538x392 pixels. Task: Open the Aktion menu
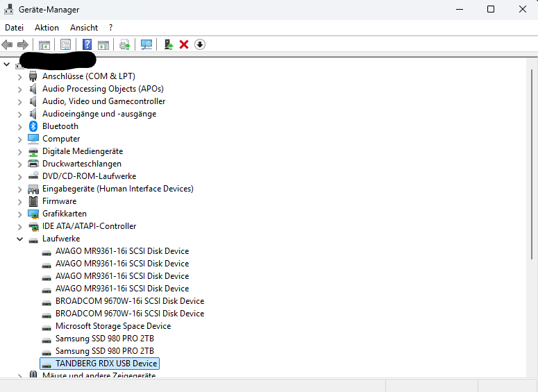(47, 28)
